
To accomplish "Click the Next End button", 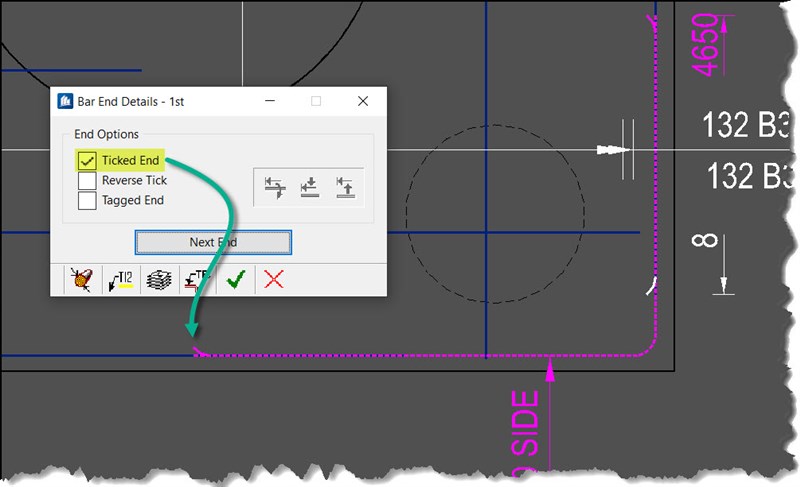I will 213,242.
